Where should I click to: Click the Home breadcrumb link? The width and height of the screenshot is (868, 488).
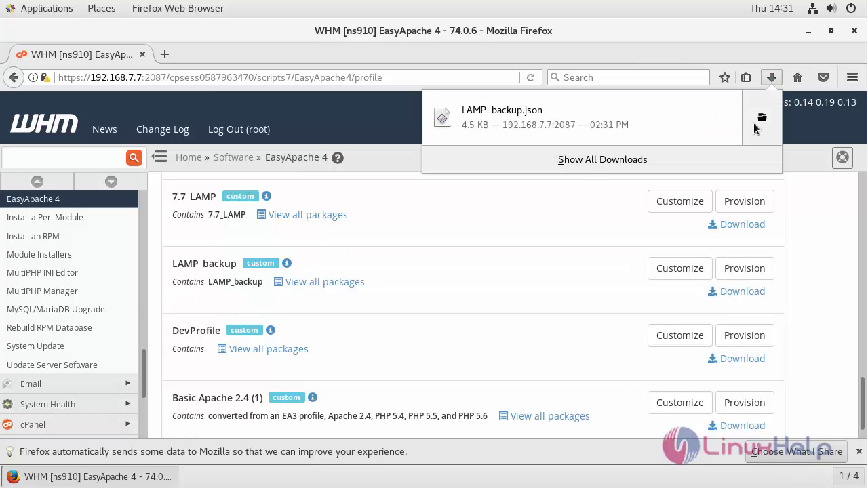189,157
